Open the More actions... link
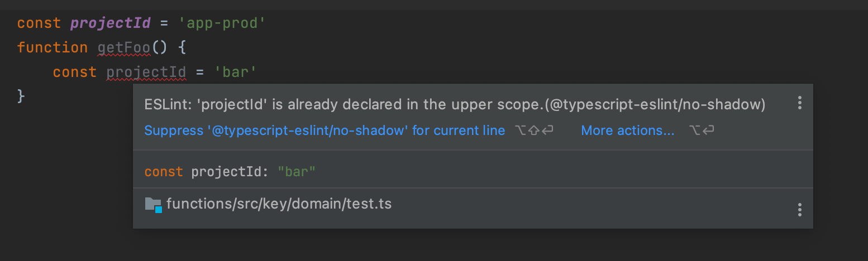868x261 pixels. click(x=627, y=130)
